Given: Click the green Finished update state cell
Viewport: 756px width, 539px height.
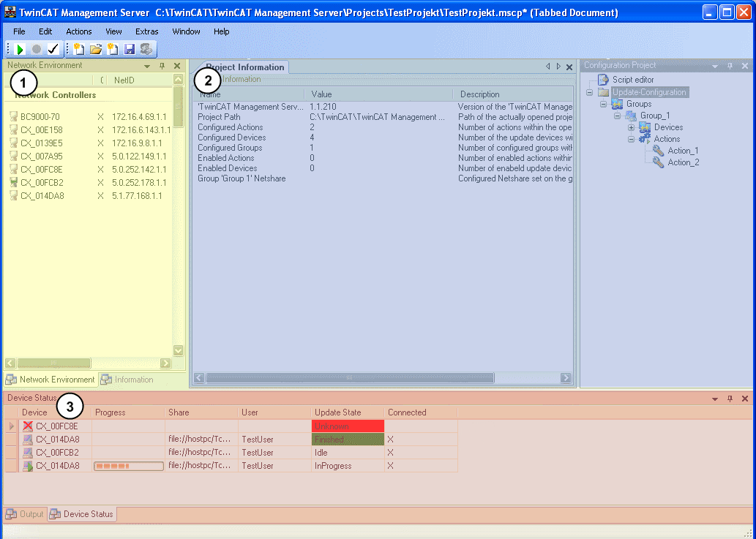Looking at the screenshot, I should pos(348,440).
